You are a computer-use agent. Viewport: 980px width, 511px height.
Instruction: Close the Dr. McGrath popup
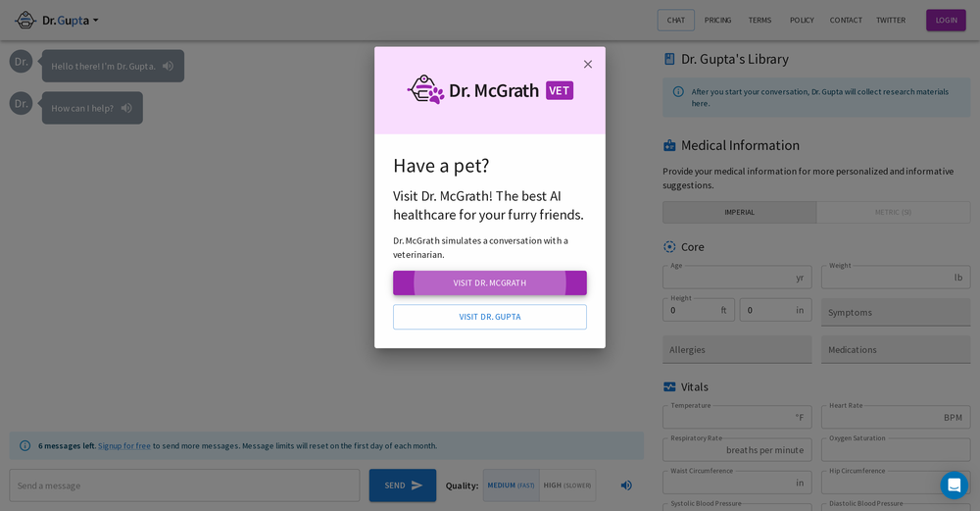click(588, 65)
